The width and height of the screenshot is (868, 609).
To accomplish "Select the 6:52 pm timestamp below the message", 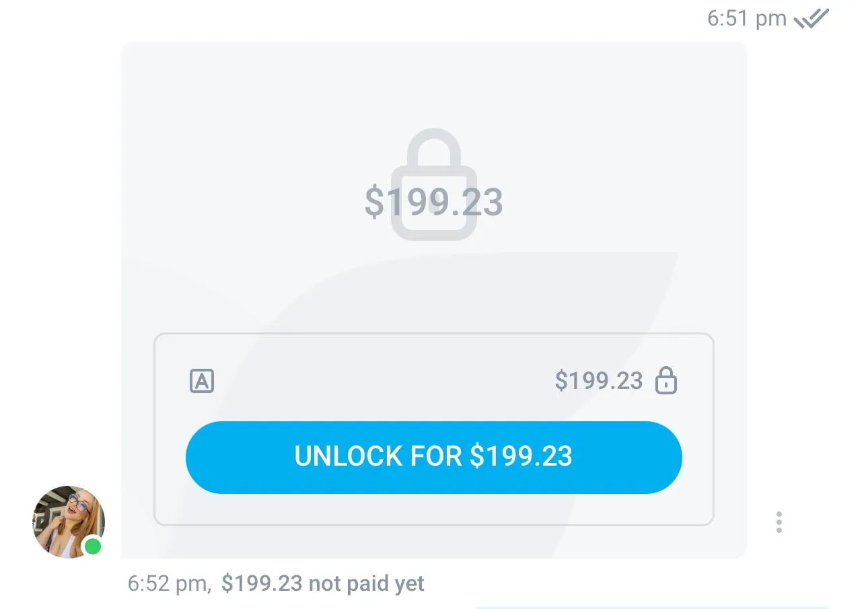I will click(x=168, y=583).
